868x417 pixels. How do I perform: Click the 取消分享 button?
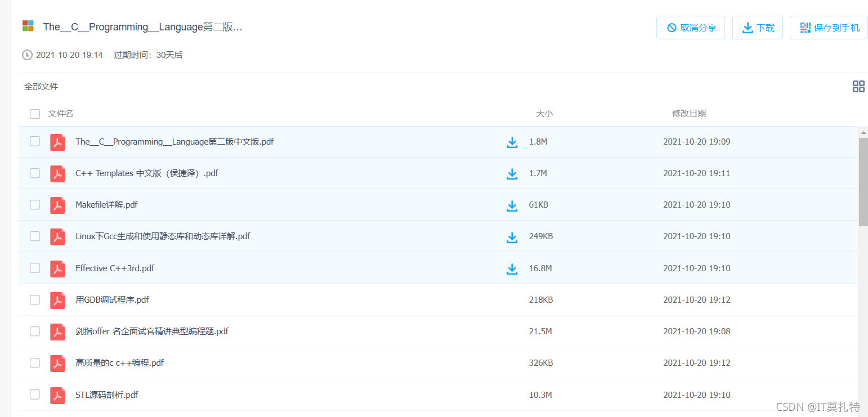691,28
